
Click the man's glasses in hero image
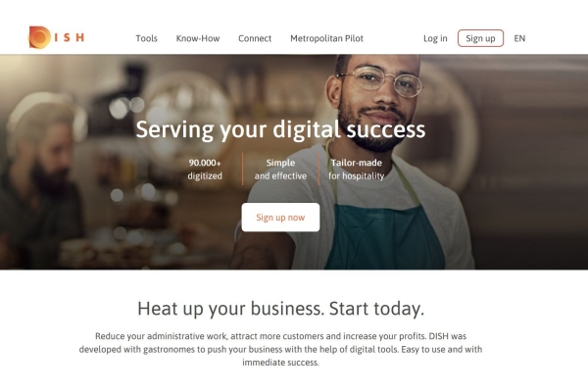click(x=380, y=80)
